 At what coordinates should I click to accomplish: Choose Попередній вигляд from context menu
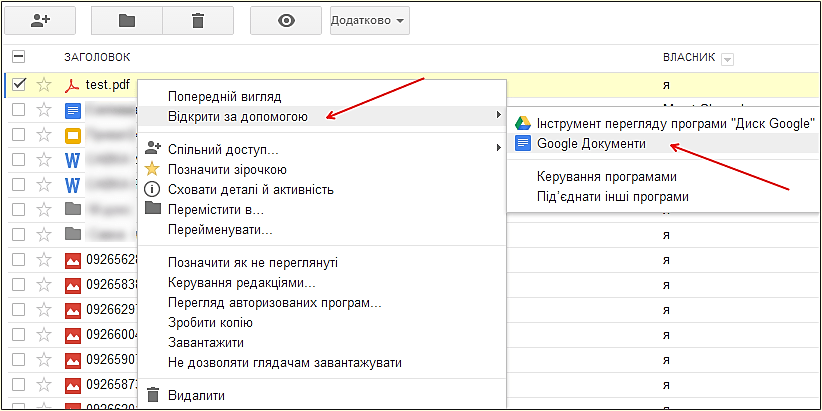321,97
